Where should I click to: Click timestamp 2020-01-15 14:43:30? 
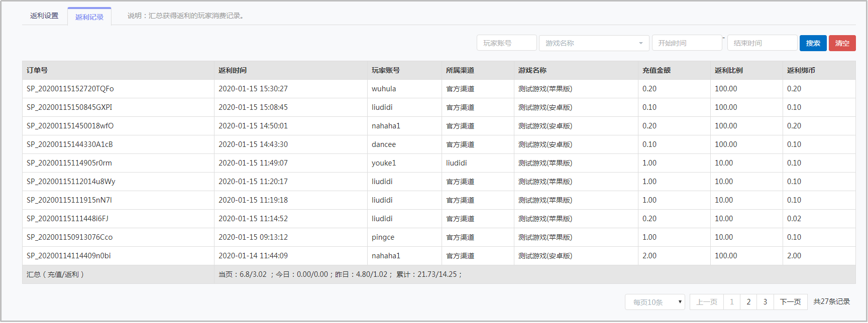pyautogui.click(x=253, y=144)
